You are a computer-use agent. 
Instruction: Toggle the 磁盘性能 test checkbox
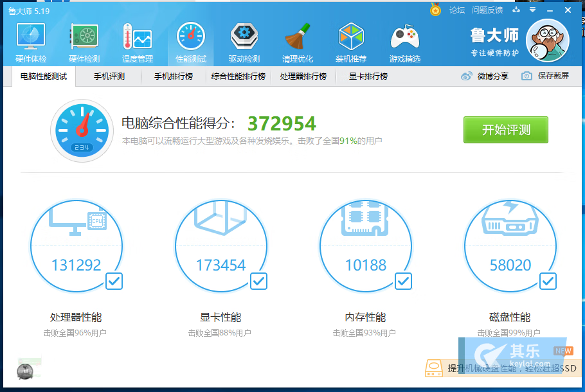click(548, 281)
